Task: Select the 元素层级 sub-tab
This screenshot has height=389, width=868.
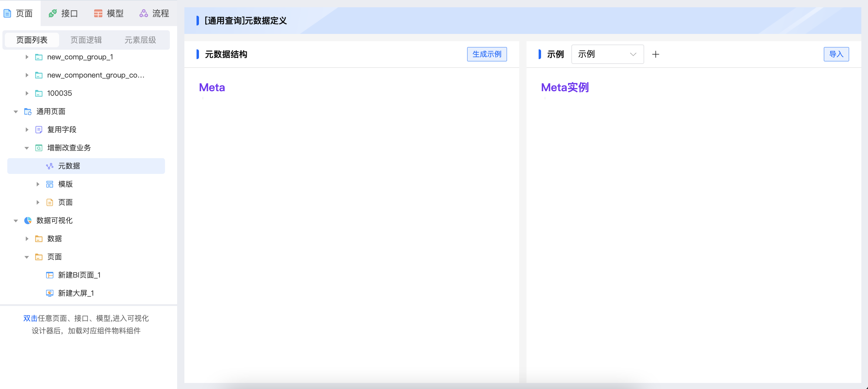Action: coord(140,40)
